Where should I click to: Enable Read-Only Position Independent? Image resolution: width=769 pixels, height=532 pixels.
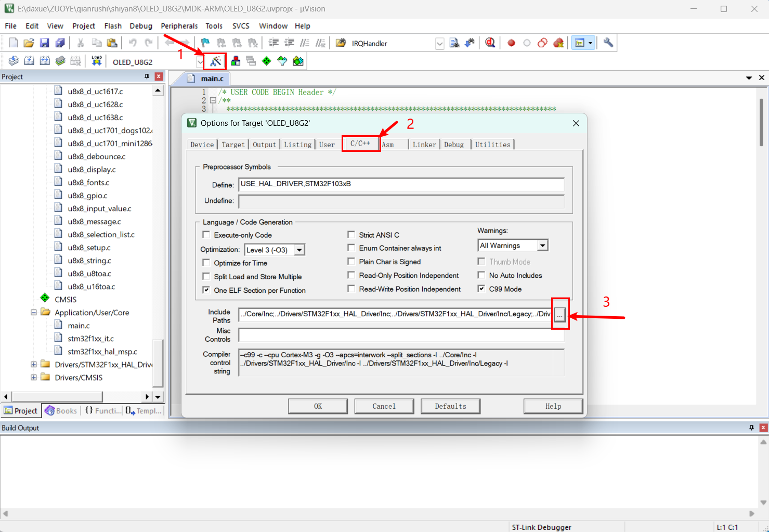pos(351,275)
